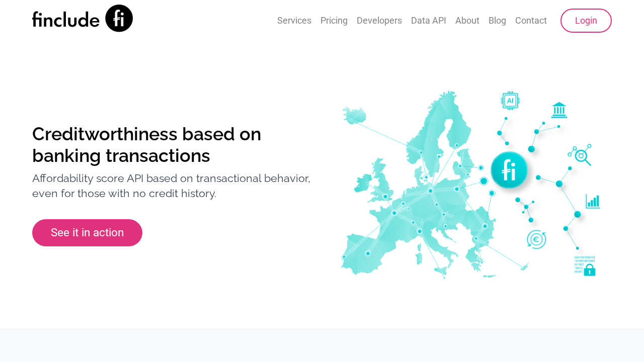
Task: Open the Developers page
Action: tap(379, 20)
